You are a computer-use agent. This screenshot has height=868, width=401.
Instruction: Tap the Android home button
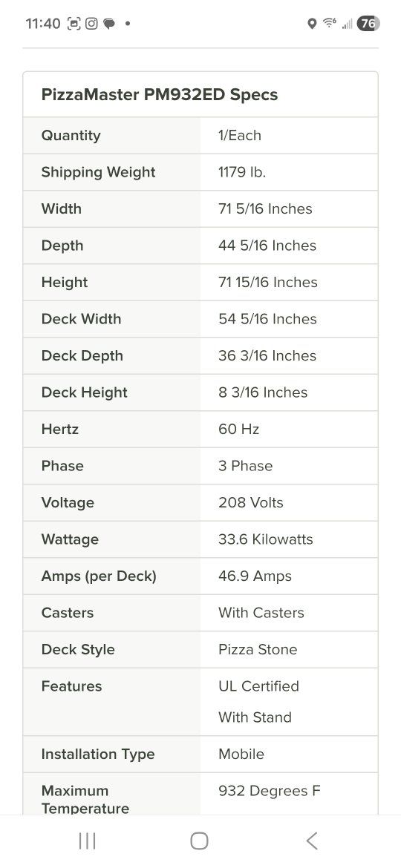(200, 841)
